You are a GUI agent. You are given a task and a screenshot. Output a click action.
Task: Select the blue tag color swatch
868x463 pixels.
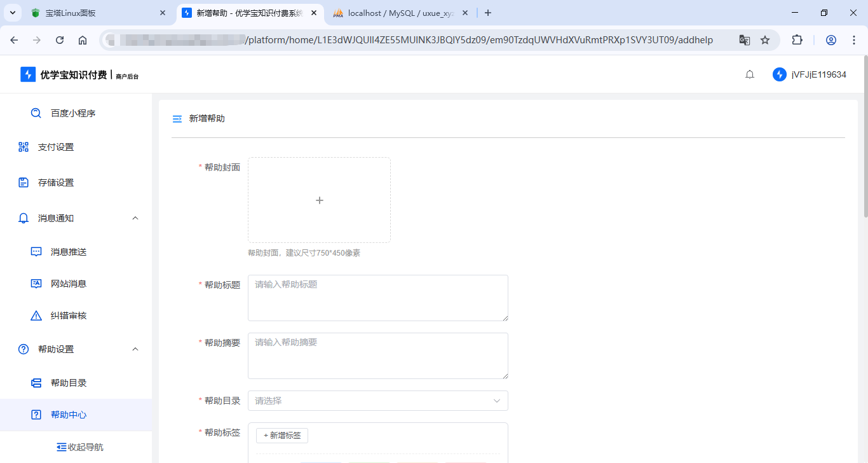[x=321, y=462]
